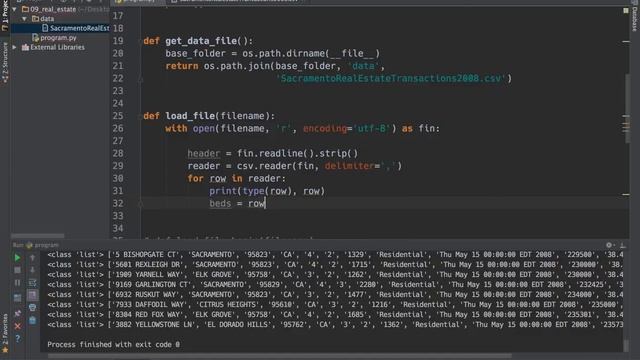Image resolution: width=640 pixels, height=360 pixels.
Task: Click the 'print' call on line 31
Action: click(x=223, y=191)
